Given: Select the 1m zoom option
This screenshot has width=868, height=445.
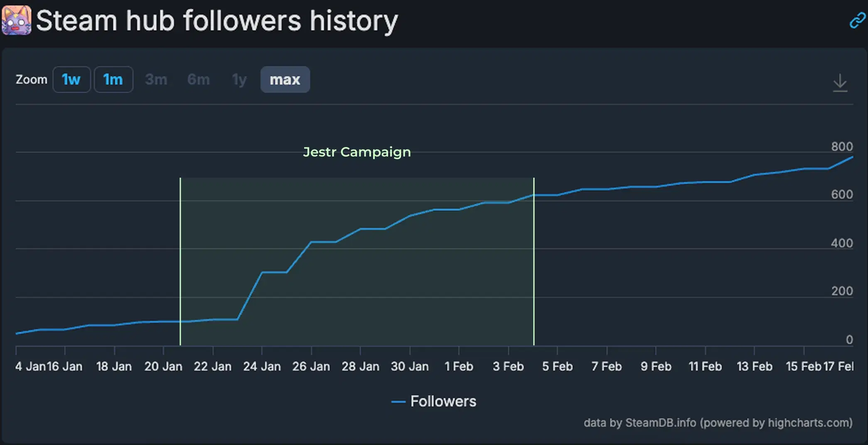Looking at the screenshot, I should (x=113, y=79).
